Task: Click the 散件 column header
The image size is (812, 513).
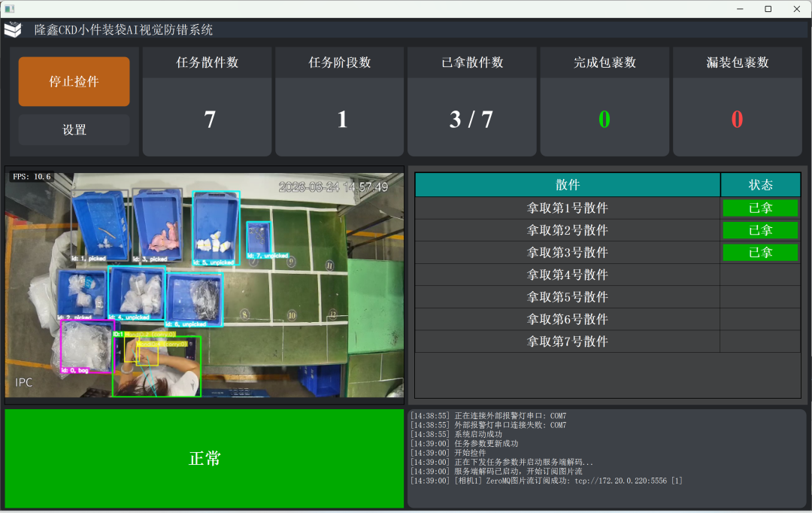Action: coord(568,185)
